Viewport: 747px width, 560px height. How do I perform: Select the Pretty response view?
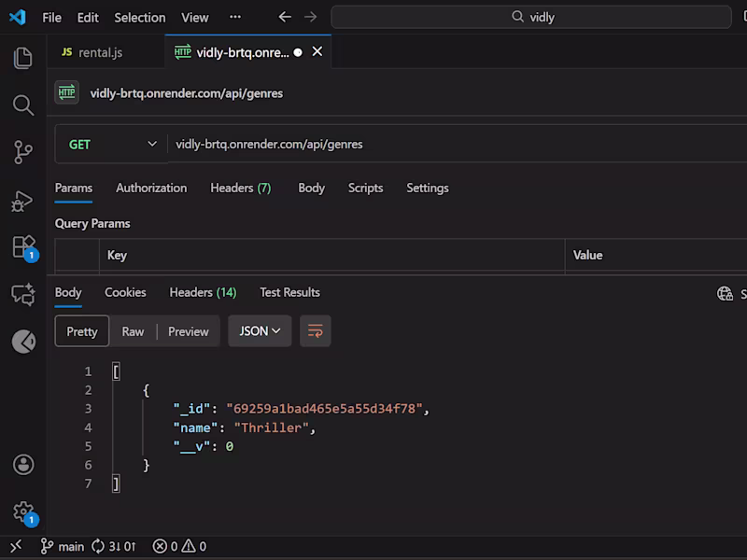pos(81,331)
